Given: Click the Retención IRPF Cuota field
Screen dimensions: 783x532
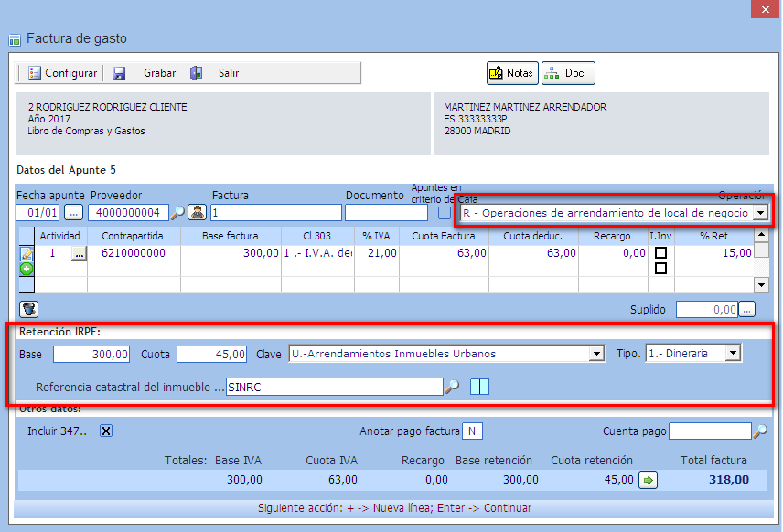Looking at the screenshot, I should tap(211, 355).
